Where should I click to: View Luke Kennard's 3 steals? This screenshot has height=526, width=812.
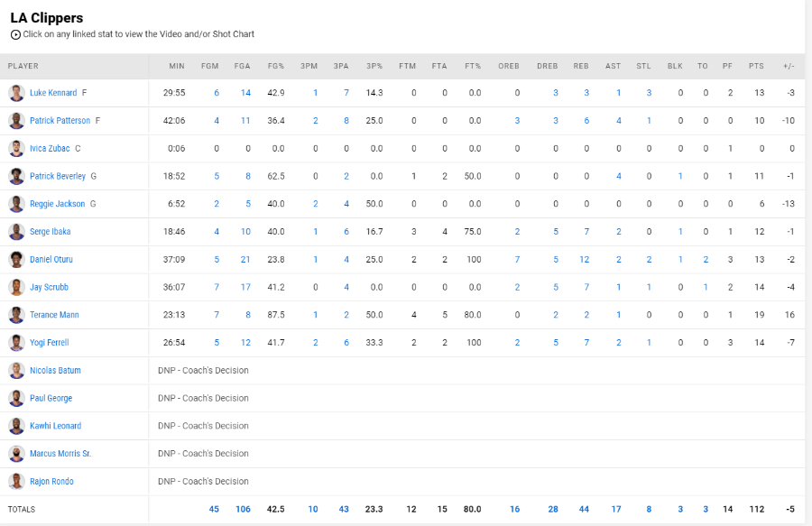649,93
